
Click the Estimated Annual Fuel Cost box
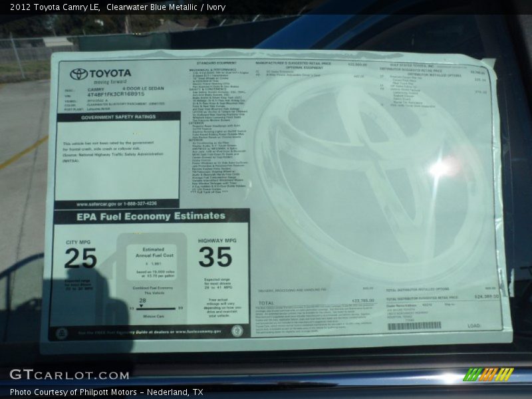[152, 253]
